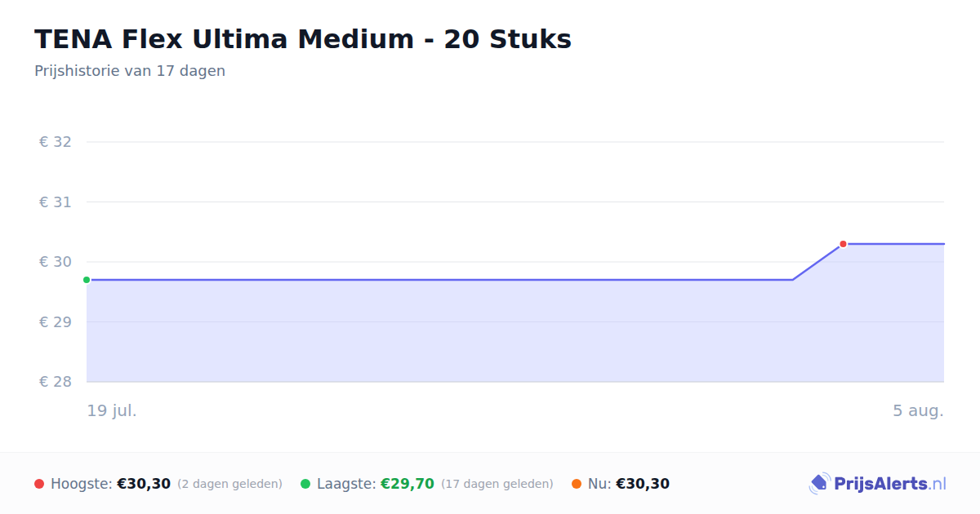Click the € 29 axis label
Screen dimensions: 980x514
[x=56, y=322]
